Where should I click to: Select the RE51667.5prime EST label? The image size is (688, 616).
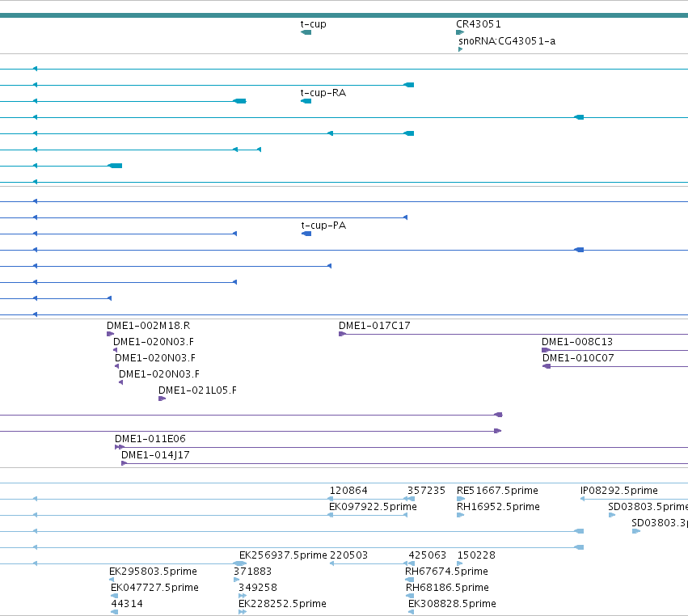point(497,491)
